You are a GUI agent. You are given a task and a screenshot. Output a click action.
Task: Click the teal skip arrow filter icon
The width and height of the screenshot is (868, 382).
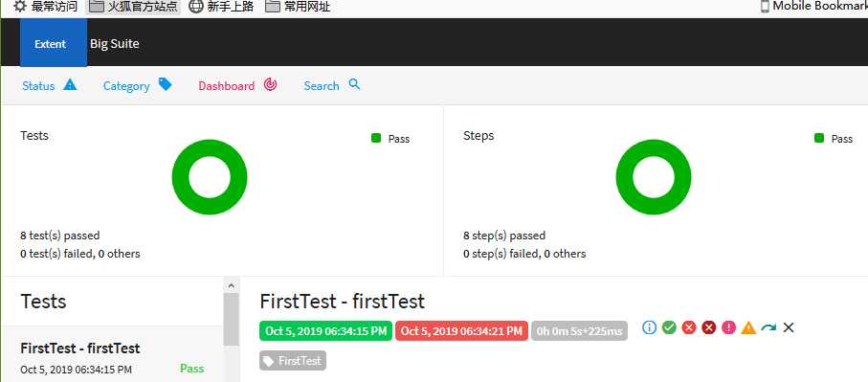(x=768, y=327)
